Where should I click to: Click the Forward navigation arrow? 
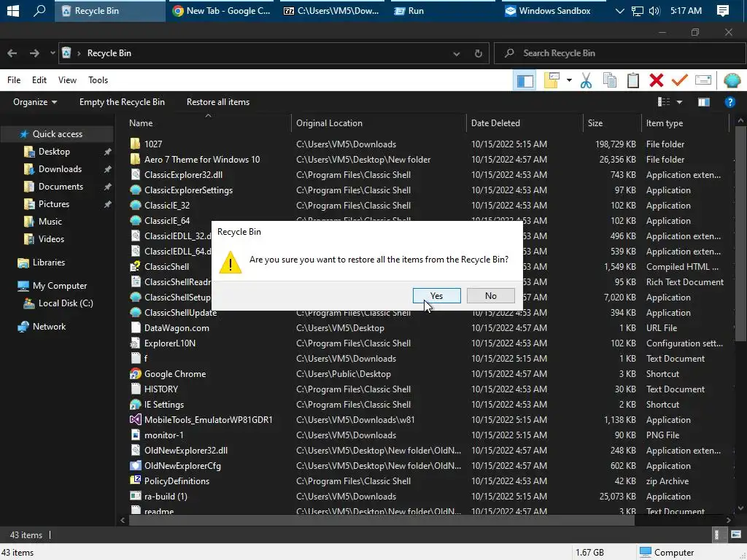coord(34,53)
